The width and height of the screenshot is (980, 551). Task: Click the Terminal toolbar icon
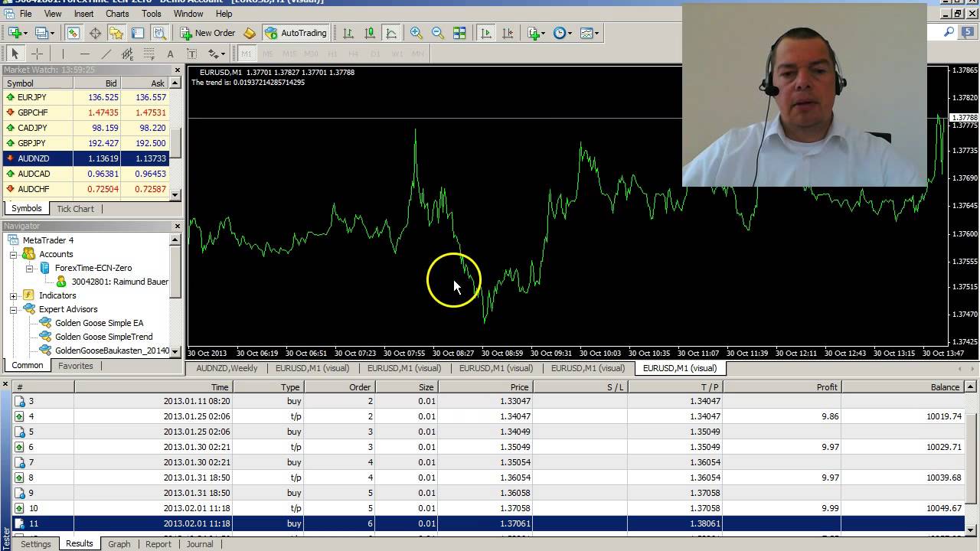[x=138, y=33]
